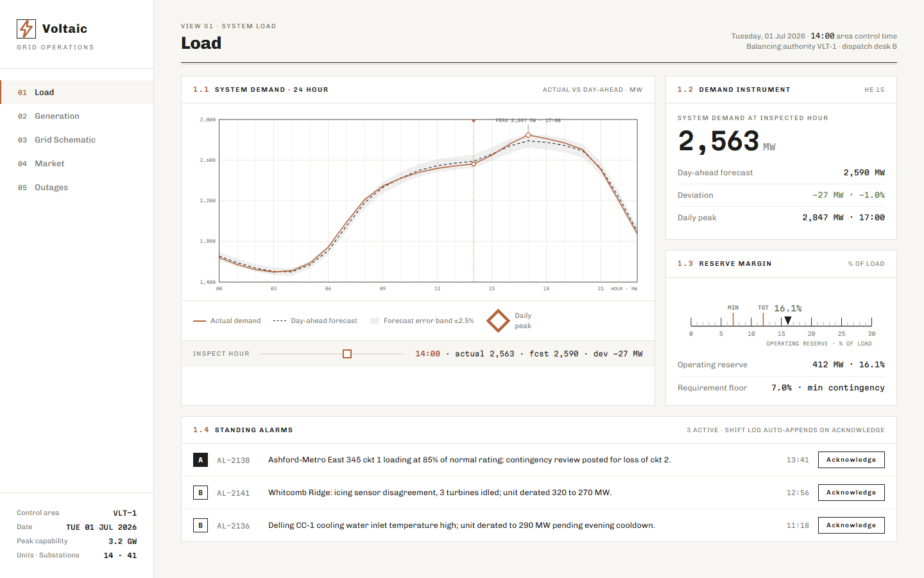
Task: Click the 14:00 inspected point on demand curve
Action: pyautogui.click(x=474, y=164)
